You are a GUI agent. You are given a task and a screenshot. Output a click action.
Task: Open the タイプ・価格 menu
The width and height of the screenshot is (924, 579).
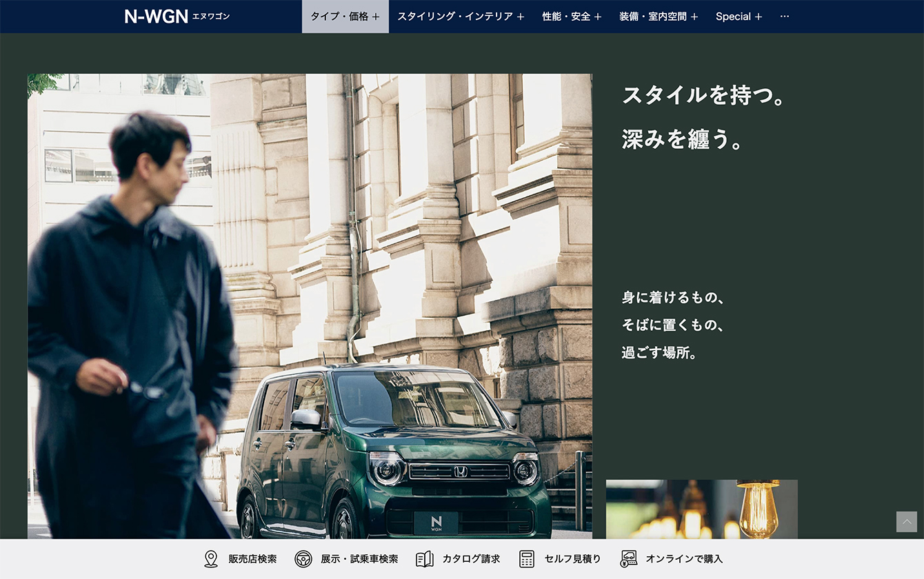pyautogui.click(x=345, y=17)
